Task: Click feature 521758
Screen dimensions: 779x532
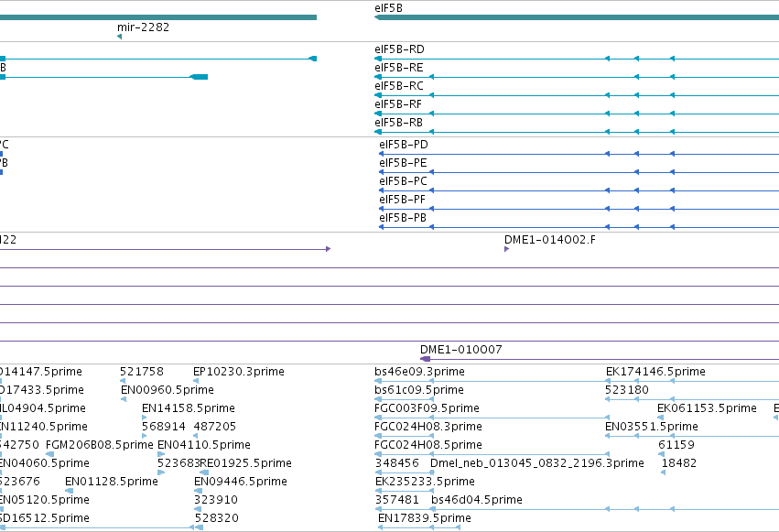Action: coord(142,372)
